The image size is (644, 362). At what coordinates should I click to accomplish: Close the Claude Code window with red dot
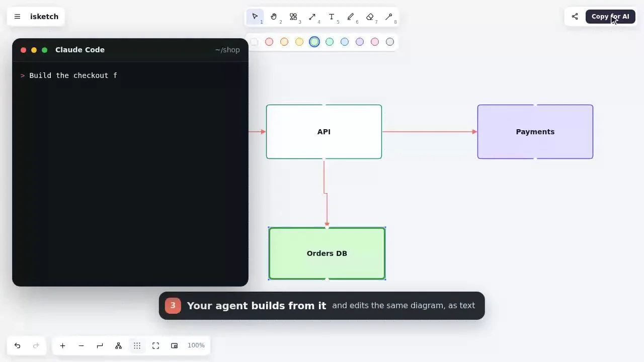23,50
